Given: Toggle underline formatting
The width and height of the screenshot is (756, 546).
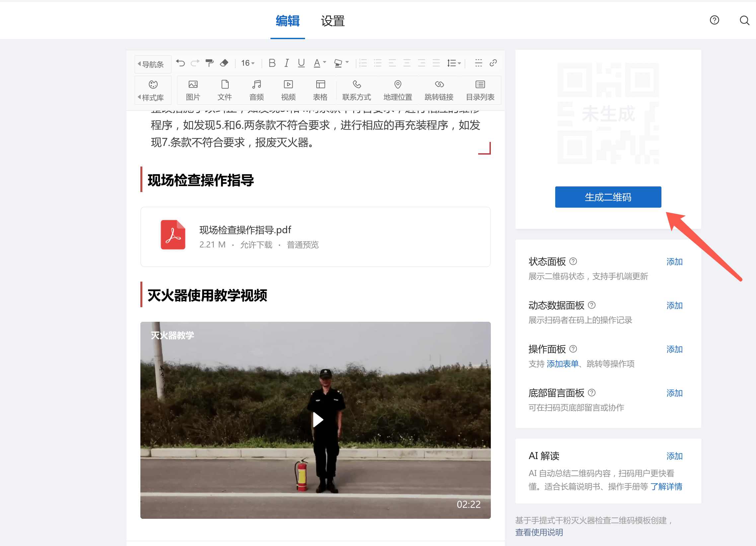Looking at the screenshot, I should click(x=301, y=63).
